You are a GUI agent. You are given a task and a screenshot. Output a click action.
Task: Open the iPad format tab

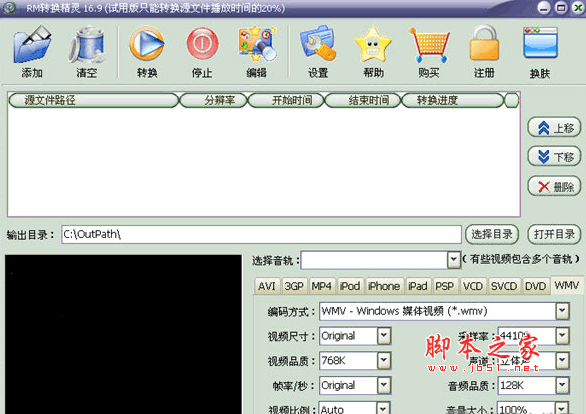point(418,286)
